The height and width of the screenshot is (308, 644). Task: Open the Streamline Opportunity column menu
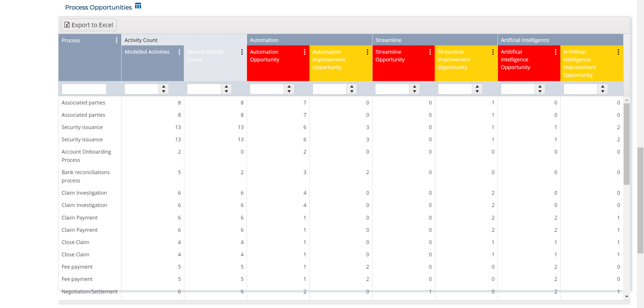tap(430, 52)
